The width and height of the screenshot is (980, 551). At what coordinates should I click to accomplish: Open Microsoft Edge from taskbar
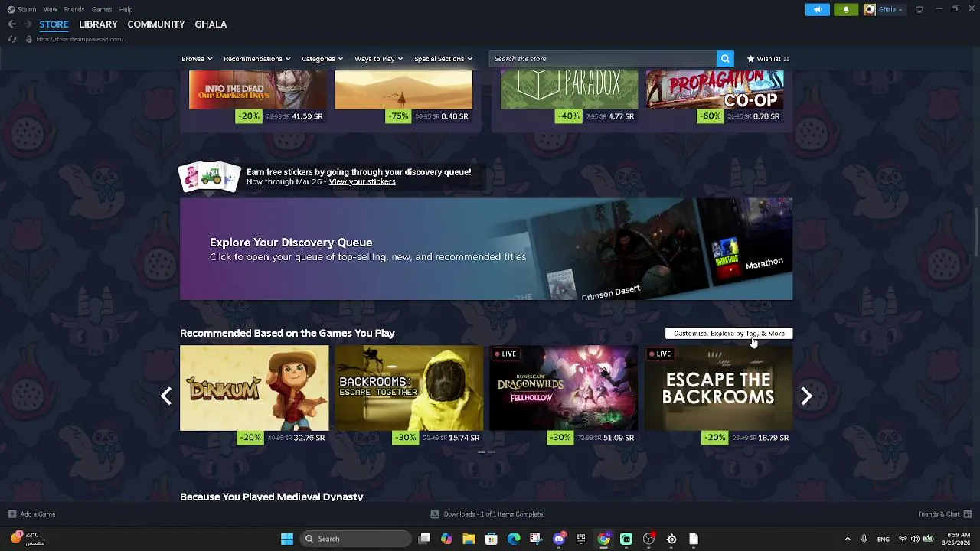tap(514, 539)
